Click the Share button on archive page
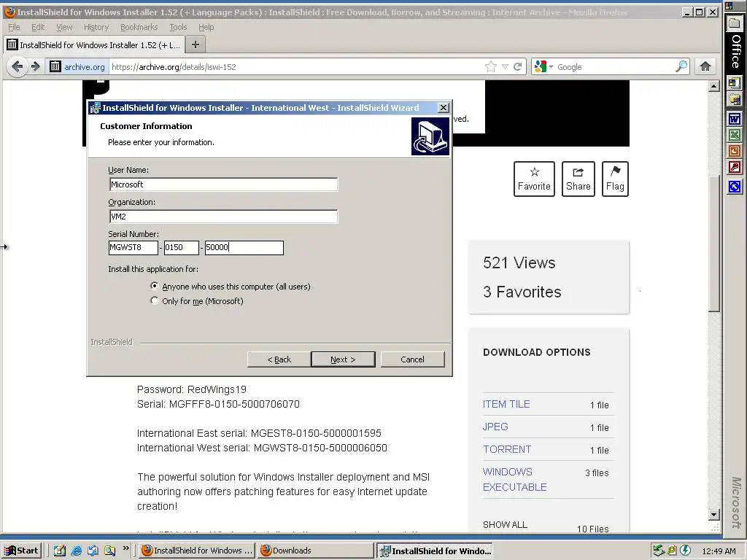 pos(578,179)
